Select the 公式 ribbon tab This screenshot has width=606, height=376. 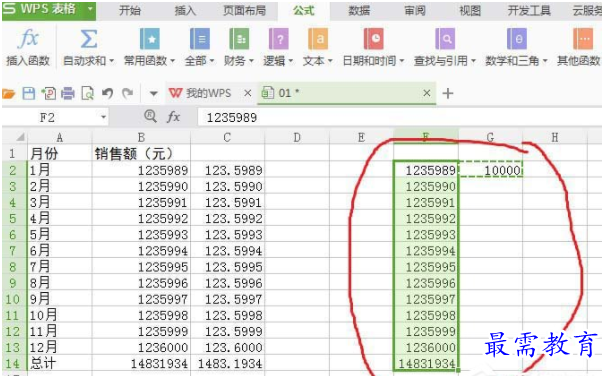click(304, 10)
